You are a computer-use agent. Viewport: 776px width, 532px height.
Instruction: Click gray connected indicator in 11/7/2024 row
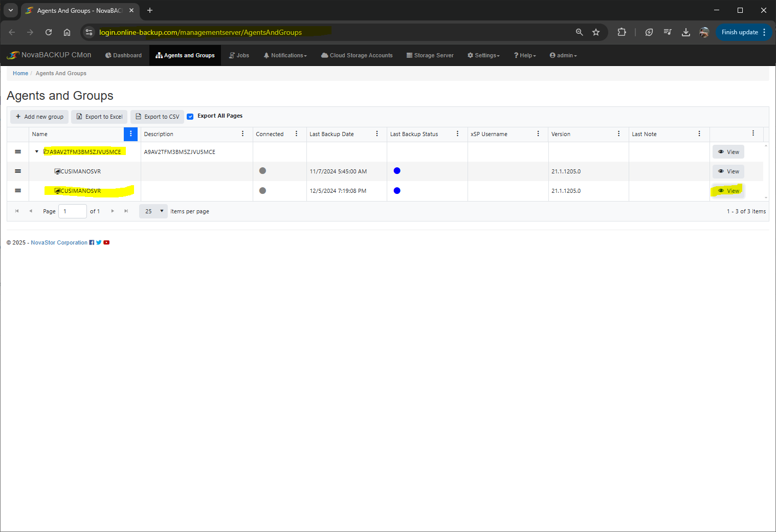pyautogui.click(x=262, y=171)
